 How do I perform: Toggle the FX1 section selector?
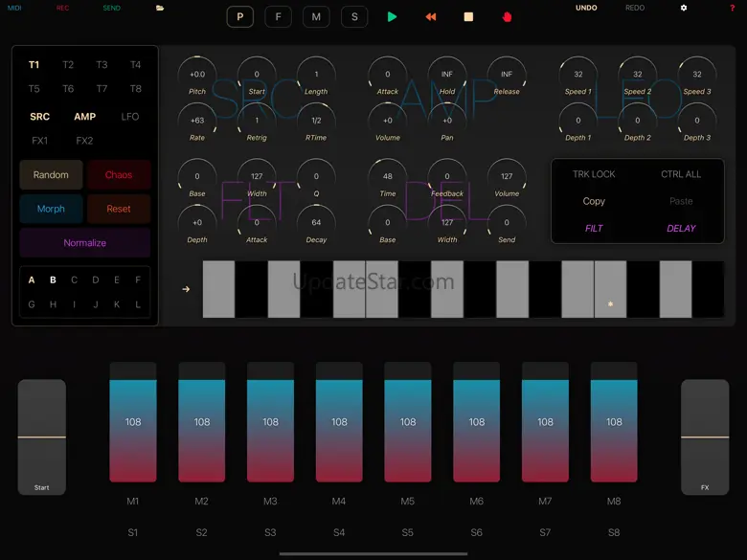(39, 141)
